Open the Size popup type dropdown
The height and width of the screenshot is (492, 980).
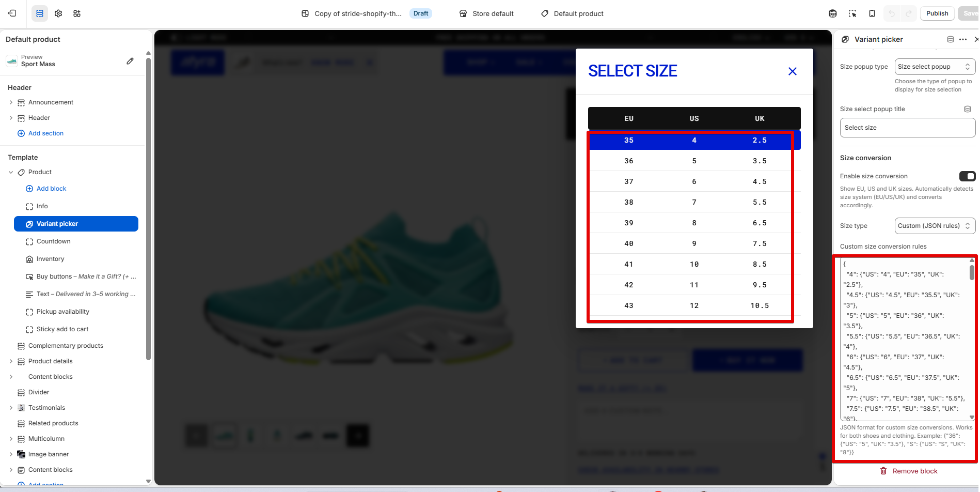935,67
